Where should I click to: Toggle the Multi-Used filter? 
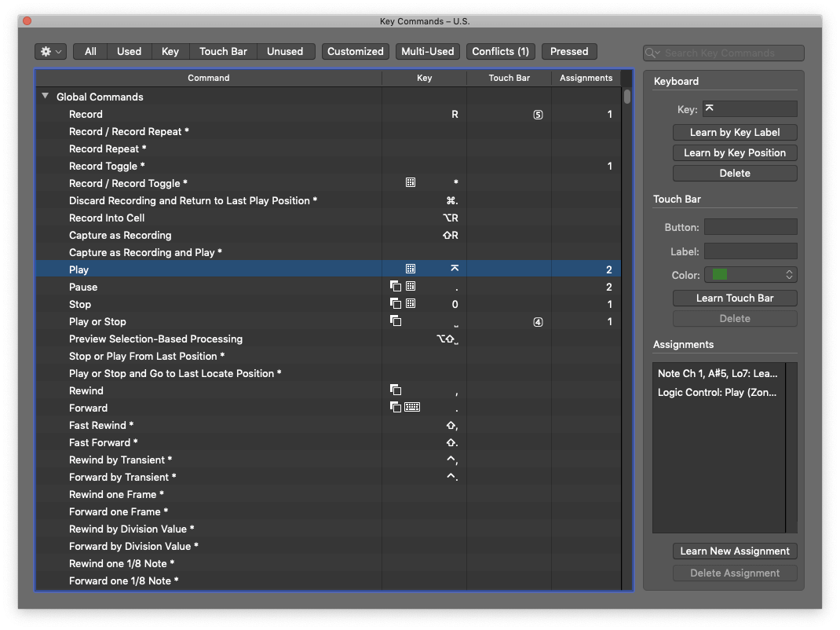tap(427, 51)
